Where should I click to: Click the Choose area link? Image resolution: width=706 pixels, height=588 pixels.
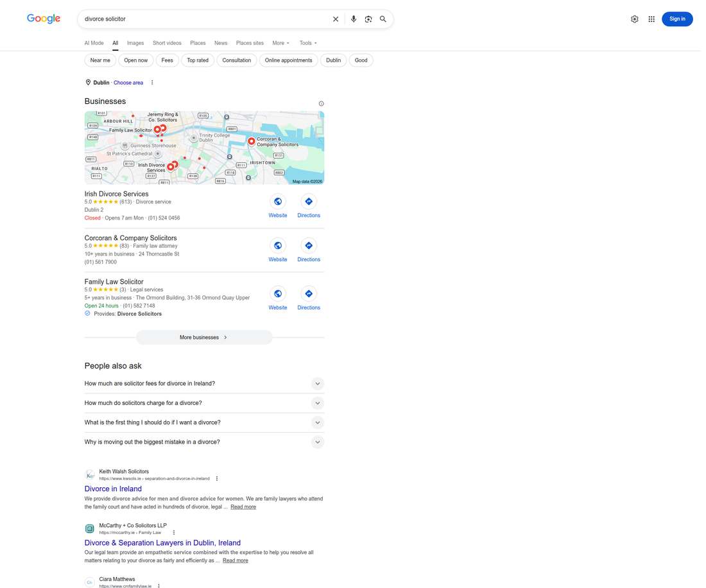pyautogui.click(x=128, y=83)
